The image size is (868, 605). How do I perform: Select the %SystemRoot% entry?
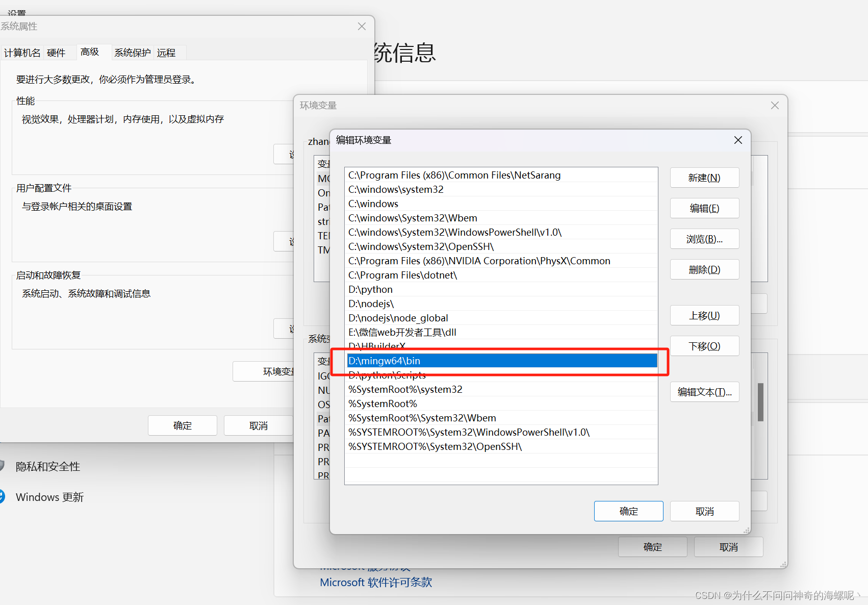[501, 404]
